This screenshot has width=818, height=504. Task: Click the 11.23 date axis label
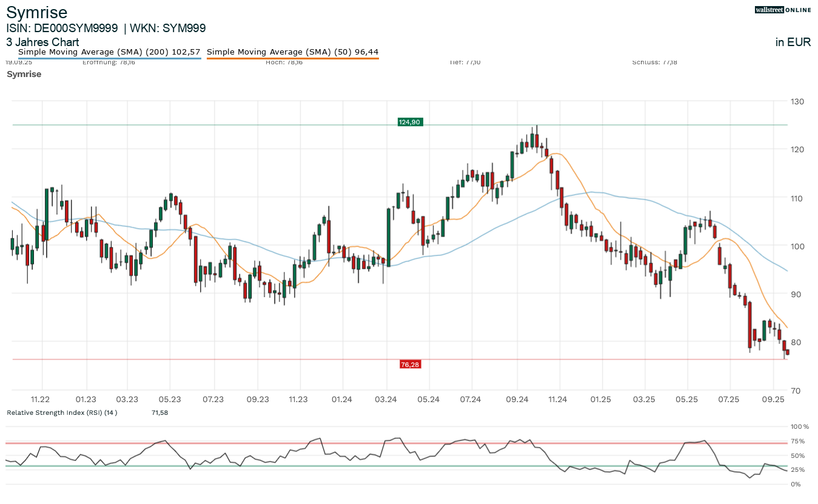pyautogui.click(x=298, y=399)
